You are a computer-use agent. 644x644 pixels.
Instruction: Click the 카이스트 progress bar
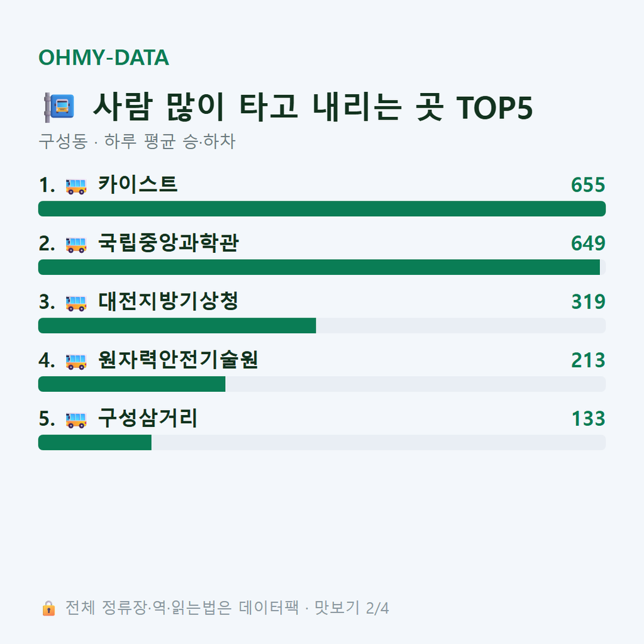(322, 209)
